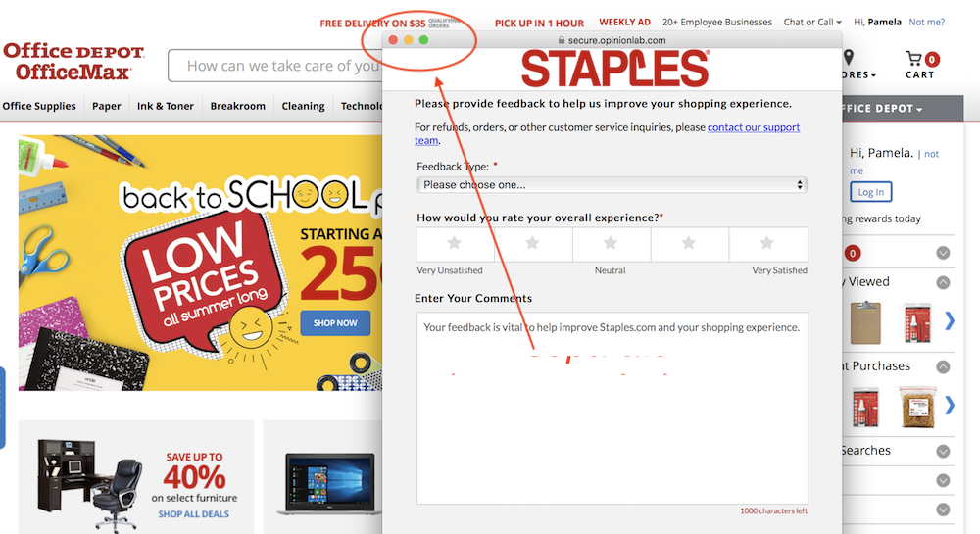This screenshot has height=534, width=980.
Task: Open the Cleaning category menu
Action: point(303,106)
